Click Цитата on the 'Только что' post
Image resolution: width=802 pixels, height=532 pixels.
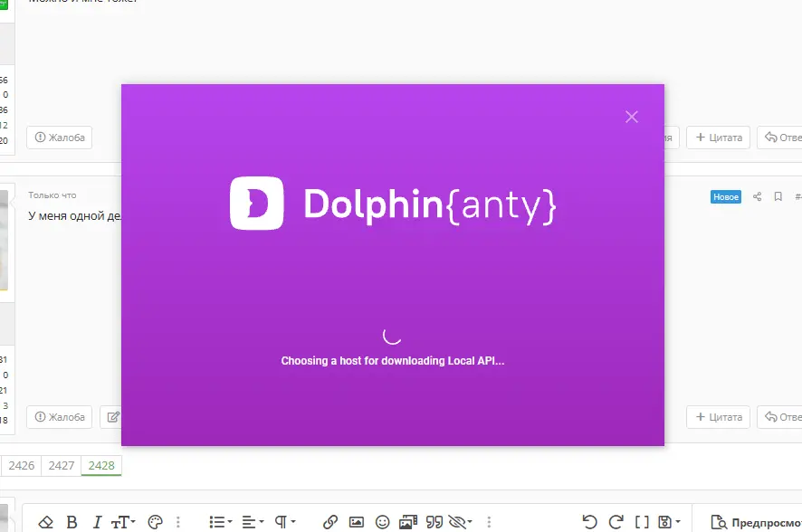pyautogui.click(x=718, y=417)
